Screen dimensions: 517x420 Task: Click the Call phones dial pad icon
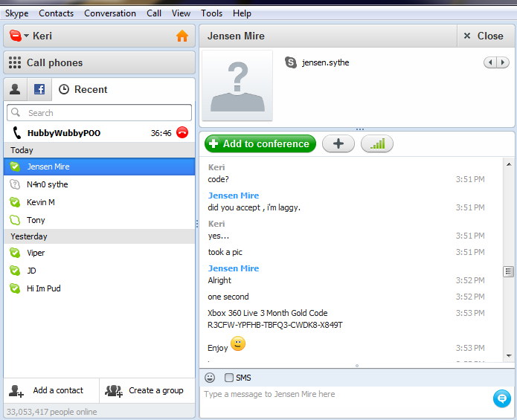click(x=15, y=62)
